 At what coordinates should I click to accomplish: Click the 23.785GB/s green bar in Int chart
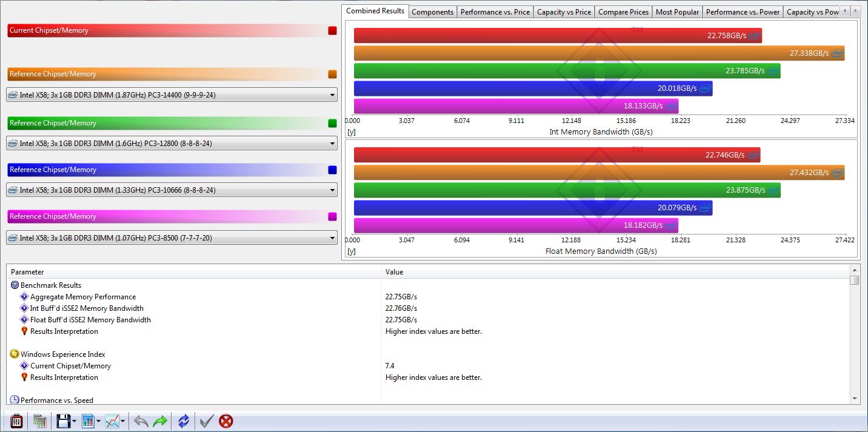pyautogui.click(x=567, y=71)
